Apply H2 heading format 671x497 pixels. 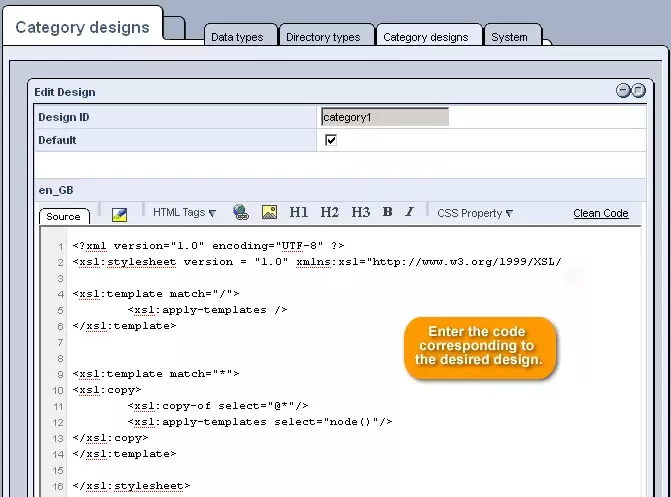(x=329, y=213)
